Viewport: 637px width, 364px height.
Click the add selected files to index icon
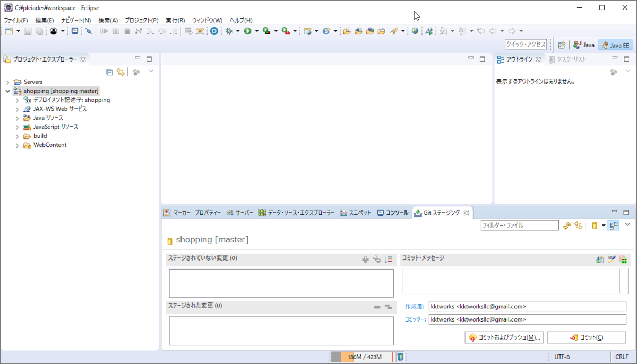[365, 259]
